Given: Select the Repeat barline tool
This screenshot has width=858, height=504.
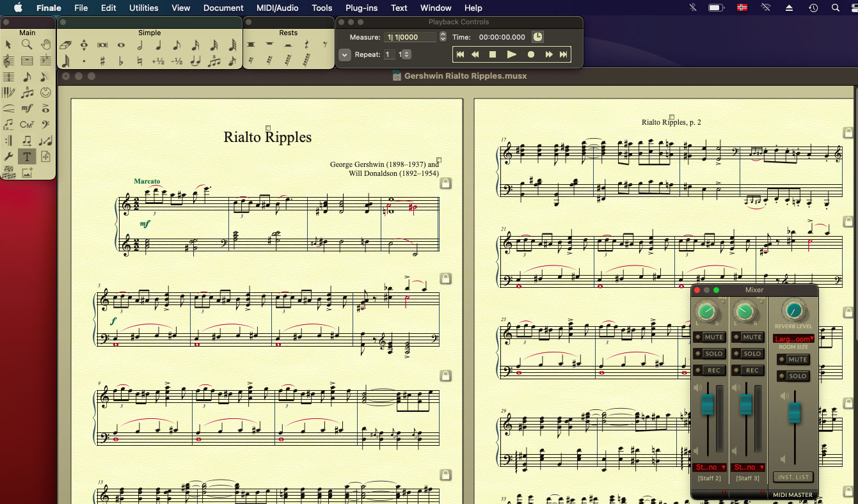Looking at the screenshot, I should tap(8, 141).
